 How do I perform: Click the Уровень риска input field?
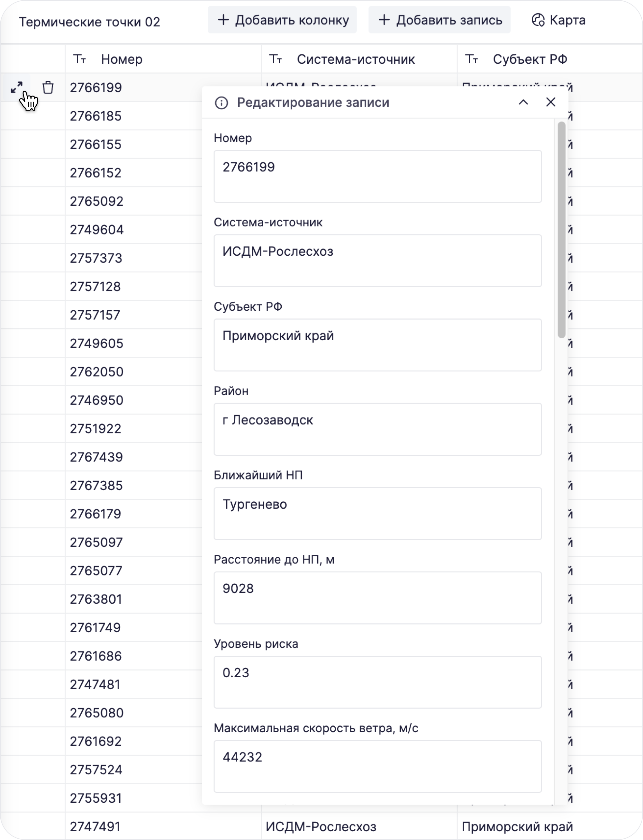tap(377, 682)
